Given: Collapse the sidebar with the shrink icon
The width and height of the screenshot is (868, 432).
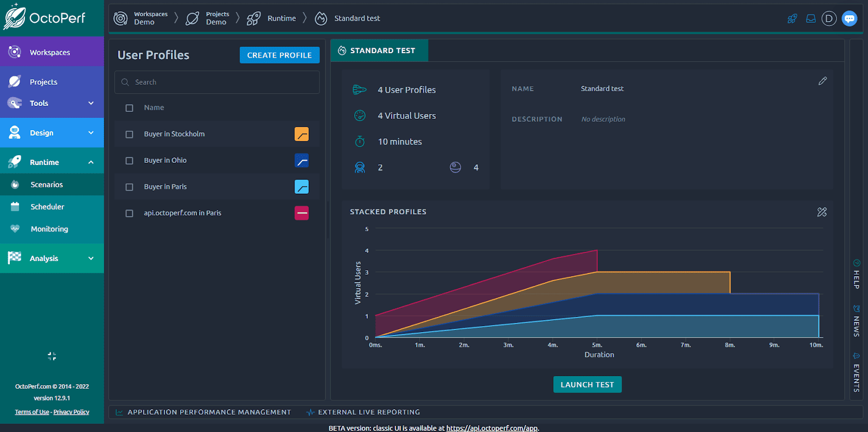Looking at the screenshot, I should pyautogui.click(x=52, y=356).
